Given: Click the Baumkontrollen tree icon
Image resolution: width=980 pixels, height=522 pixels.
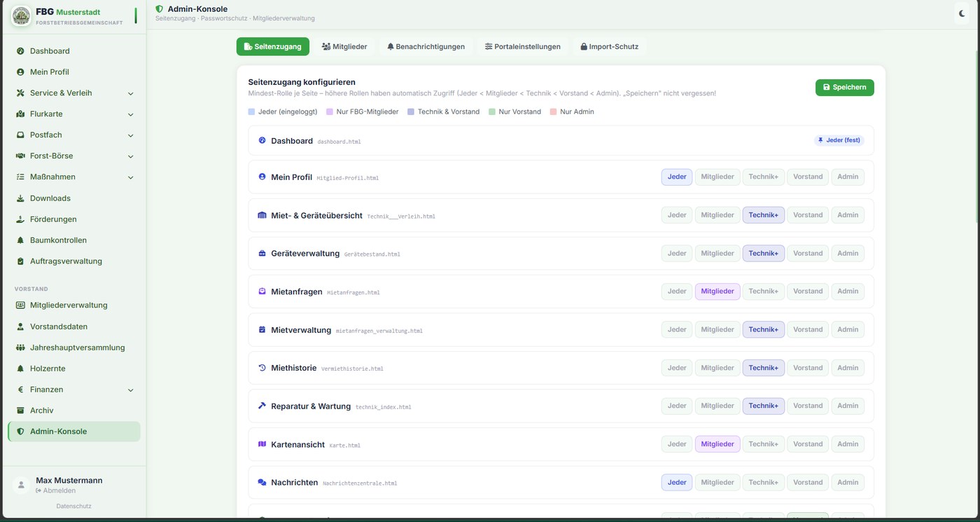Looking at the screenshot, I should [x=20, y=240].
